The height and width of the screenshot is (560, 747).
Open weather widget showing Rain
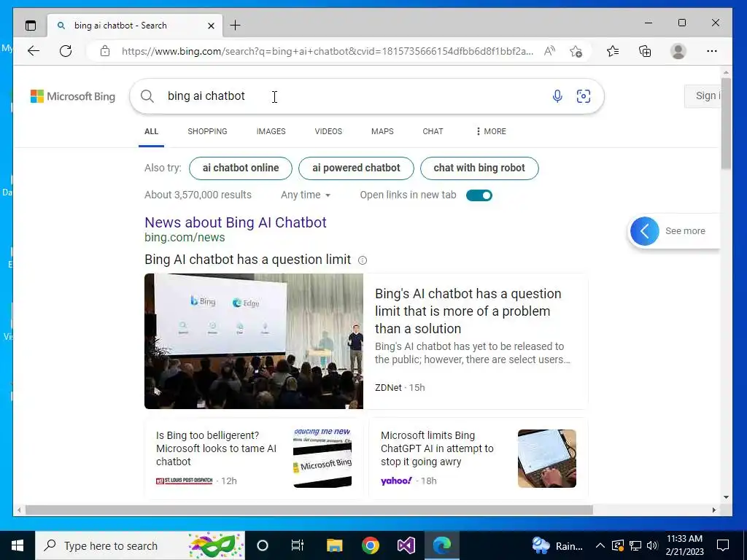pyautogui.click(x=558, y=545)
